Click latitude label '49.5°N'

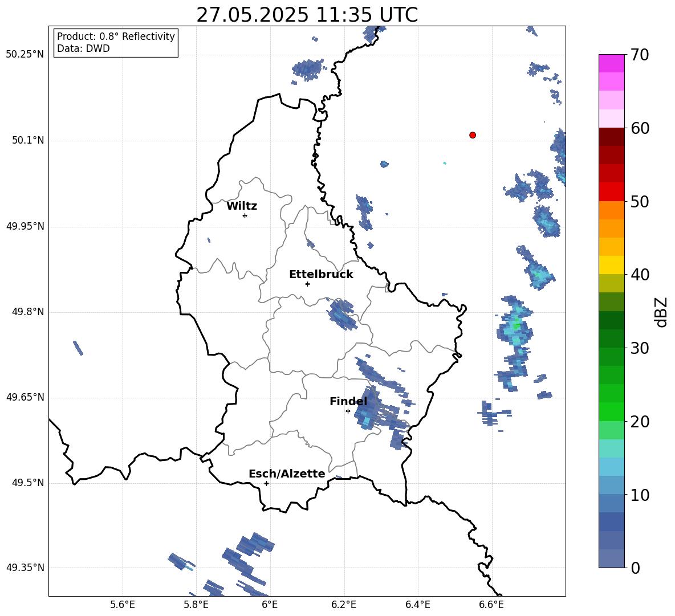pyautogui.click(x=28, y=483)
